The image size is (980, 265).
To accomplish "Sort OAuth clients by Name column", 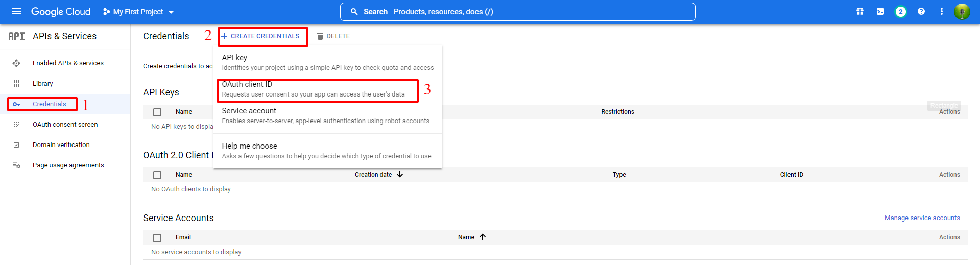I will [184, 175].
